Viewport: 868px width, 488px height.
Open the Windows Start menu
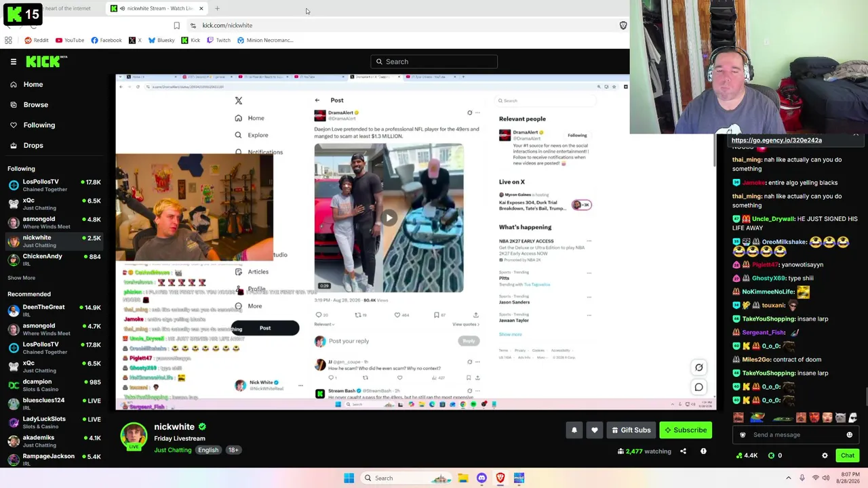pyautogui.click(x=349, y=478)
